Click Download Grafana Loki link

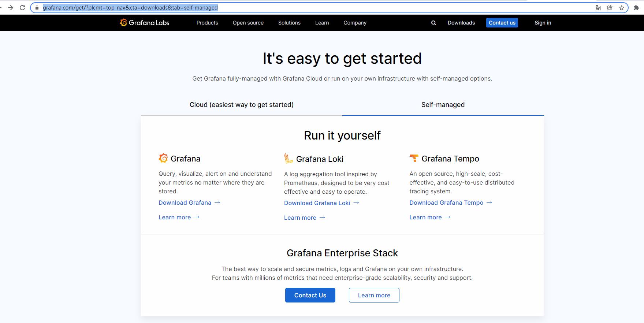[x=321, y=203]
